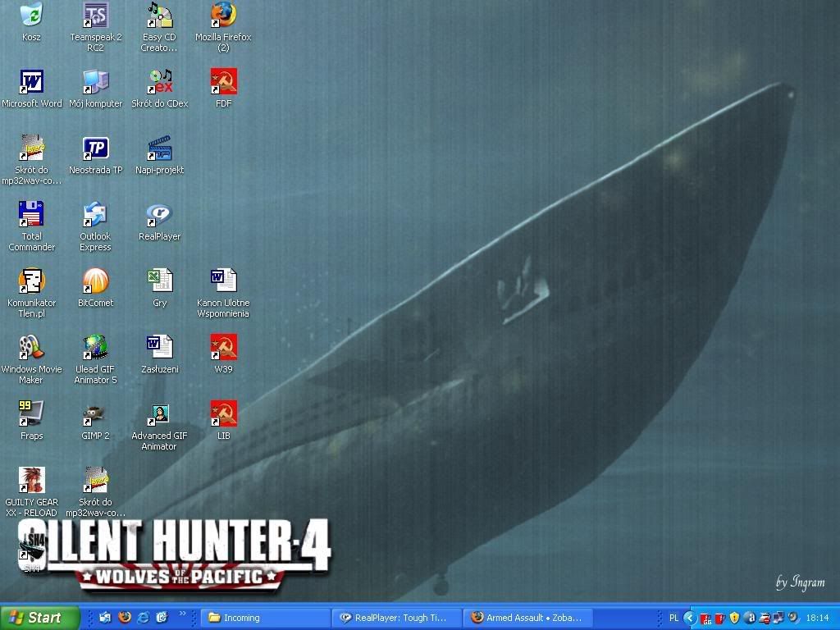Click the PL language indicator

673,618
